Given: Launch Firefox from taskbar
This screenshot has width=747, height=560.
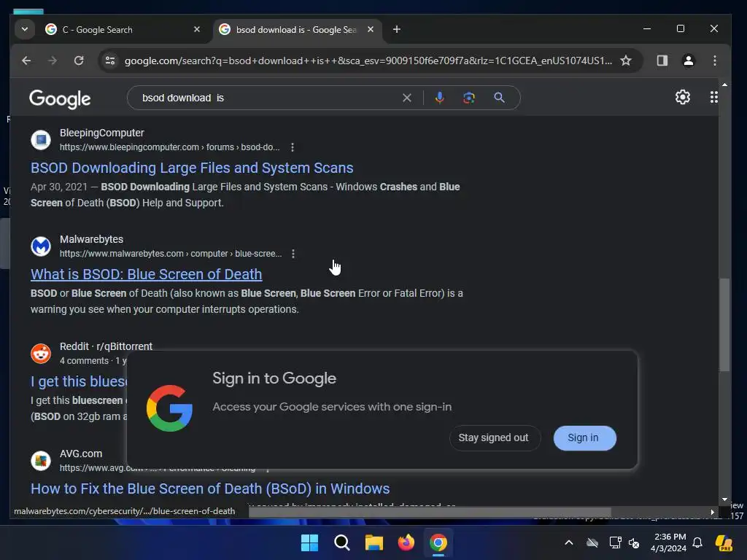Looking at the screenshot, I should click(x=406, y=542).
